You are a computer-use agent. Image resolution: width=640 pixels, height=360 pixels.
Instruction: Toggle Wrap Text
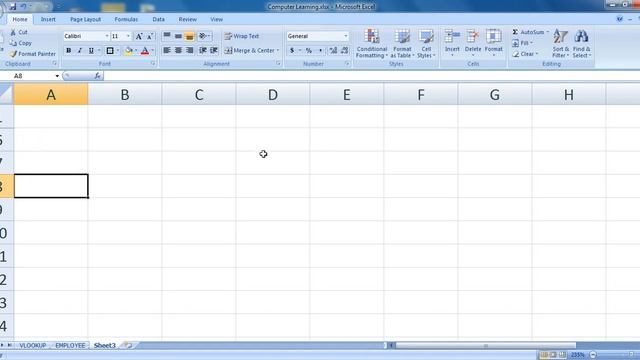241,36
